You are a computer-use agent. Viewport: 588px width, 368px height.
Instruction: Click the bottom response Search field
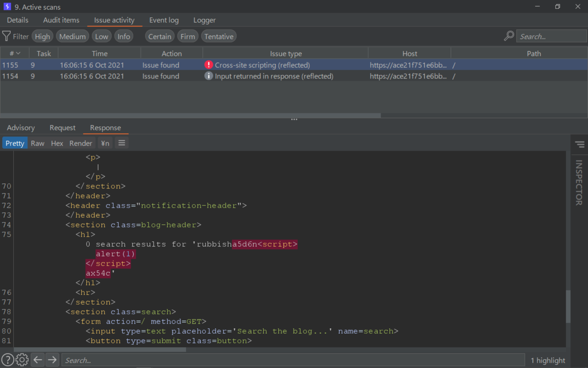point(293,360)
